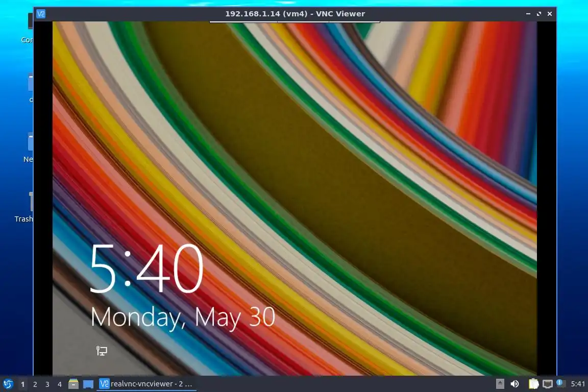This screenshot has width=588, height=392.
Task: Click the lock screen time 5:40
Action: tap(146, 268)
